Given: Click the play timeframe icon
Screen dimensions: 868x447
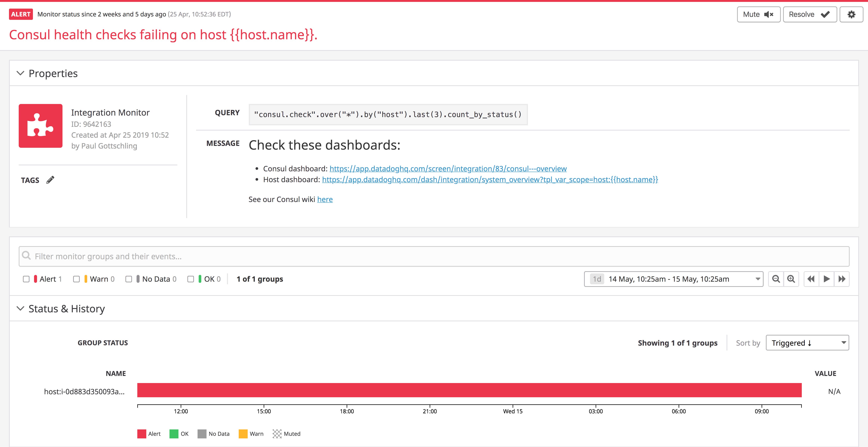Looking at the screenshot, I should point(826,279).
